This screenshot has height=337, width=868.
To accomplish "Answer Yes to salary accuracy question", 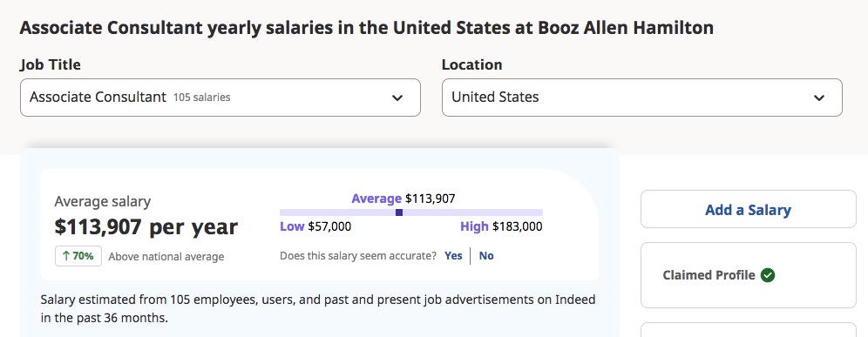I will [453, 256].
